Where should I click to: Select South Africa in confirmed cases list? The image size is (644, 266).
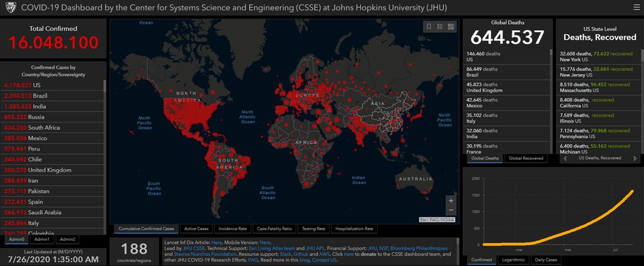(x=52, y=128)
